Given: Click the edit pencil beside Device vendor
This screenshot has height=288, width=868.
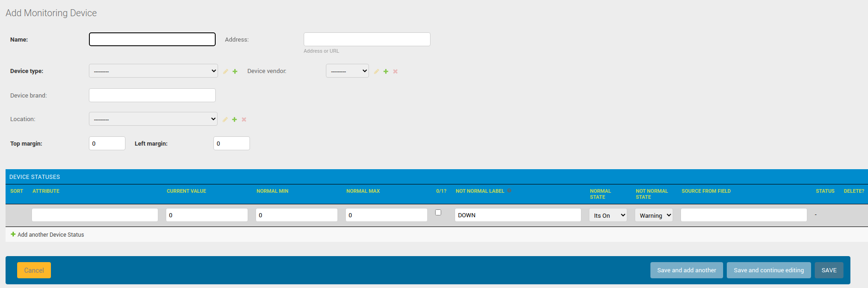Looking at the screenshot, I should pos(376,72).
